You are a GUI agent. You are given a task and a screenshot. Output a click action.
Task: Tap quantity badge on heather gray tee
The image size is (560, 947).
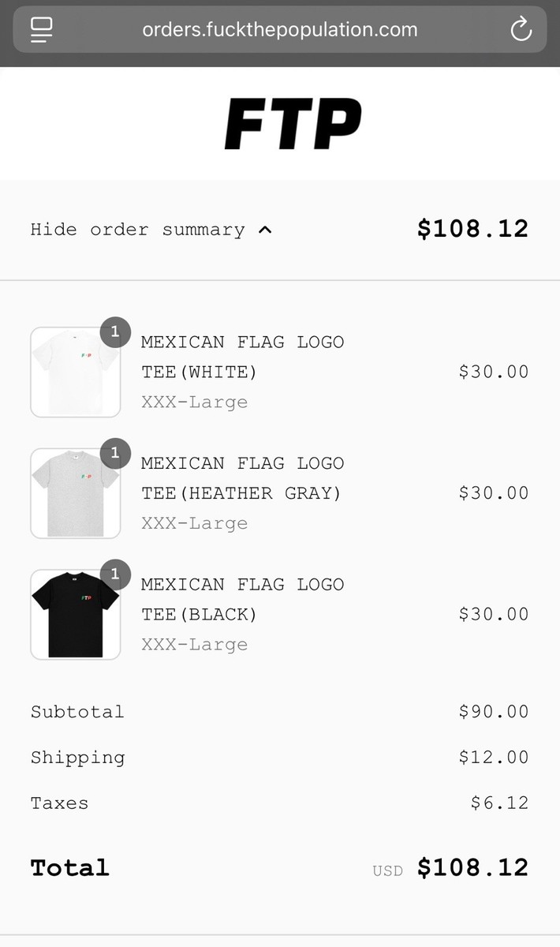pyautogui.click(x=115, y=453)
